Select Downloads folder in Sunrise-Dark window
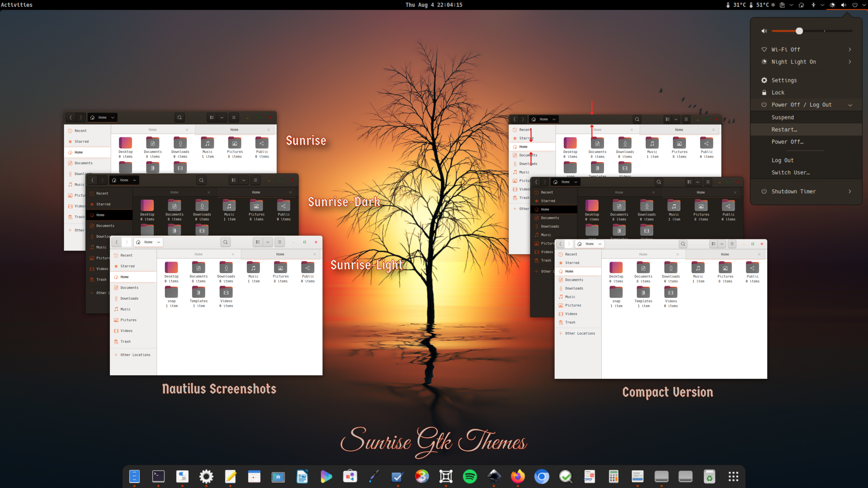This screenshot has width=868, height=488. [202, 210]
